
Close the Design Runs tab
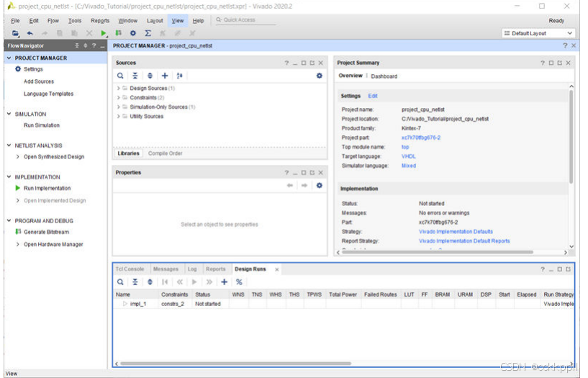277,269
